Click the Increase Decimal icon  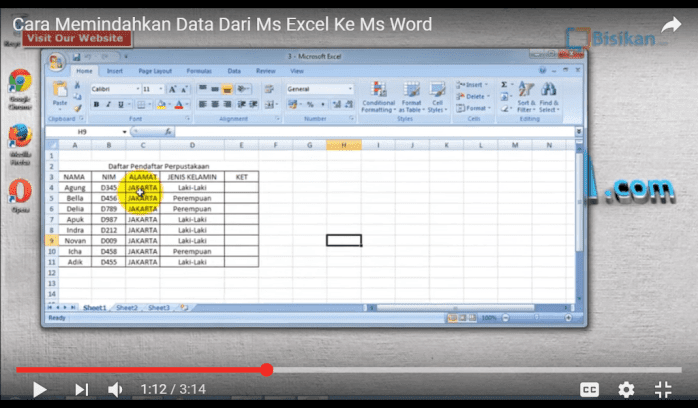337,105
